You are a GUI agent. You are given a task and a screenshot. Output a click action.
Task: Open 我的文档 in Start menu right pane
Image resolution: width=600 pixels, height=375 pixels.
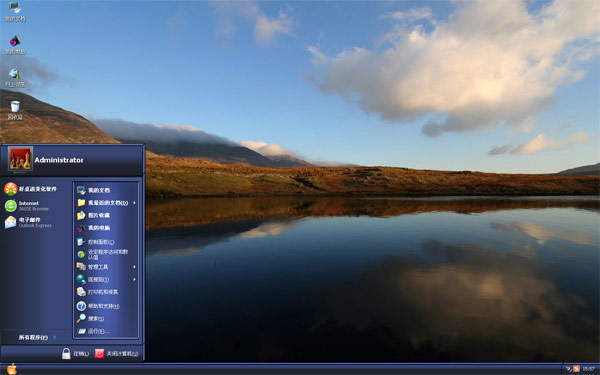click(93, 190)
